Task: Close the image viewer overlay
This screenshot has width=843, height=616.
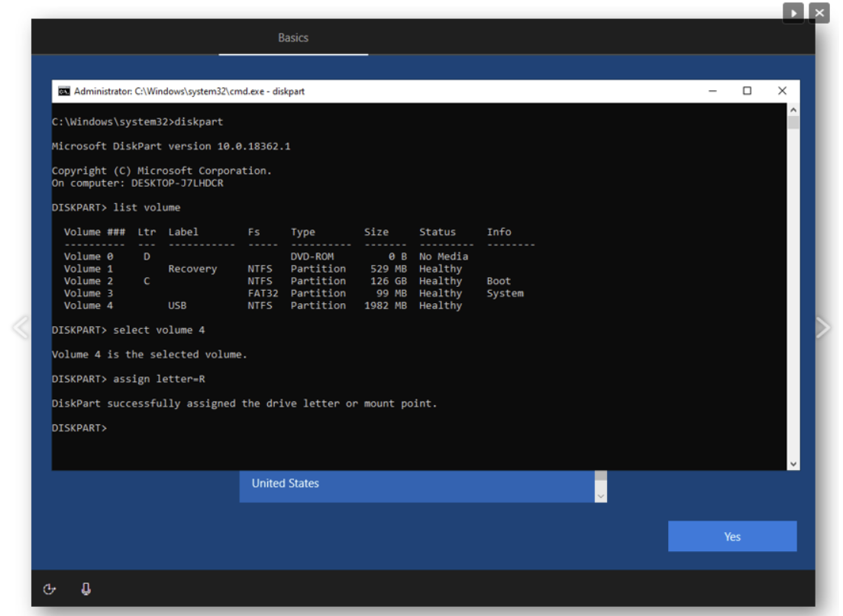Action: [819, 13]
